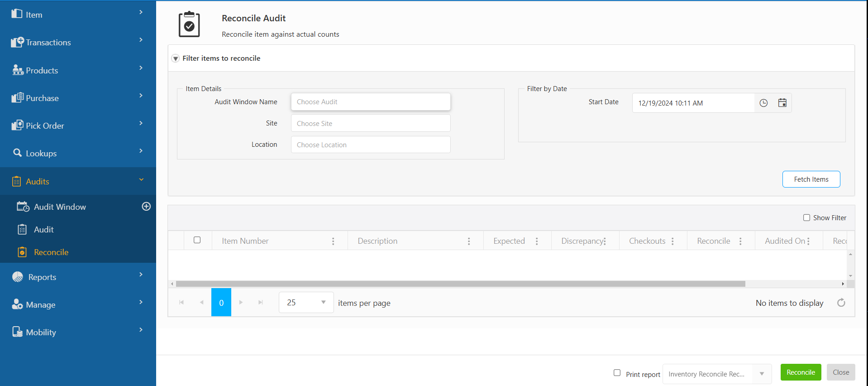Click the Reports pie chart icon
868x386 pixels.
pos(18,277)
